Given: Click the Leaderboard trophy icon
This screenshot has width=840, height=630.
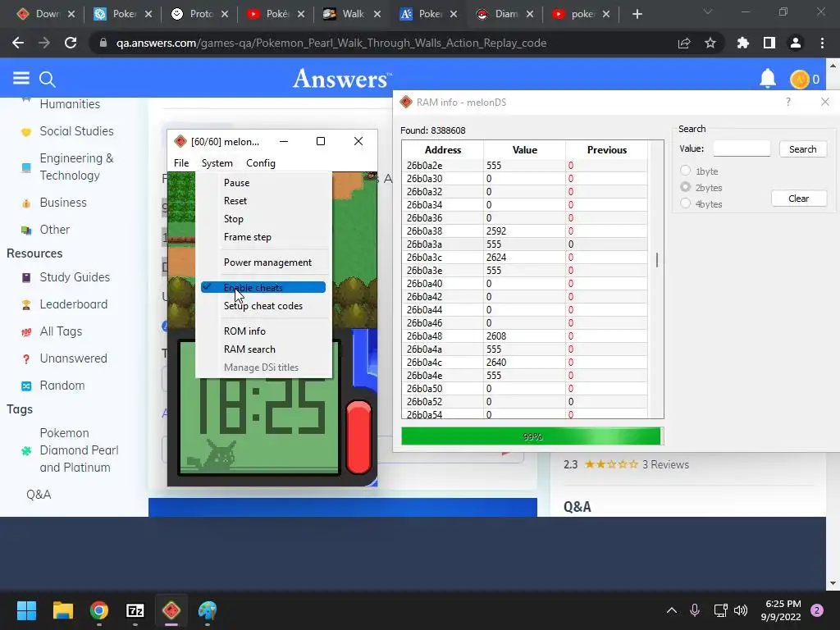Looking at the screenshot, I should point(26,305).
